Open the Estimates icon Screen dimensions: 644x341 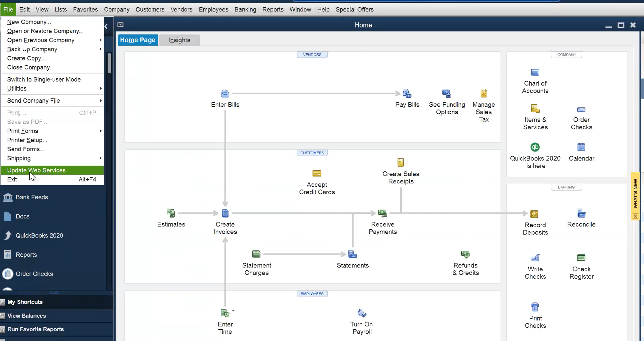coord(171,213)
